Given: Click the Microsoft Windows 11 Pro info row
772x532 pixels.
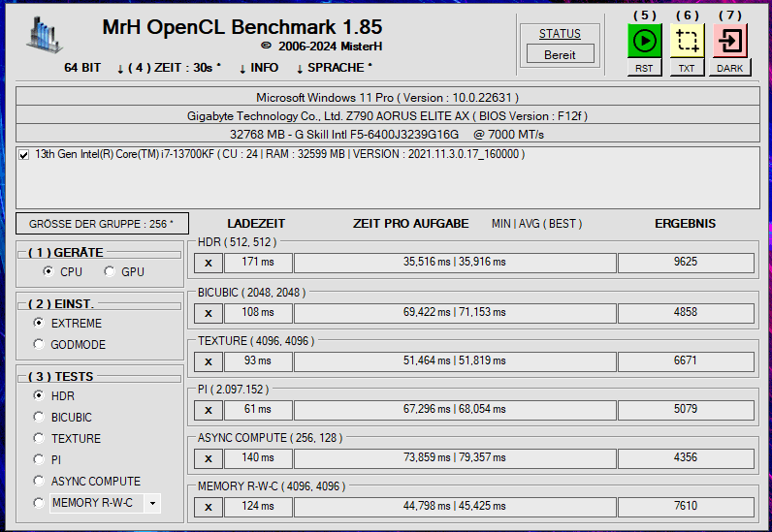Looking at the screenshot, I should (x=388, y=98).
